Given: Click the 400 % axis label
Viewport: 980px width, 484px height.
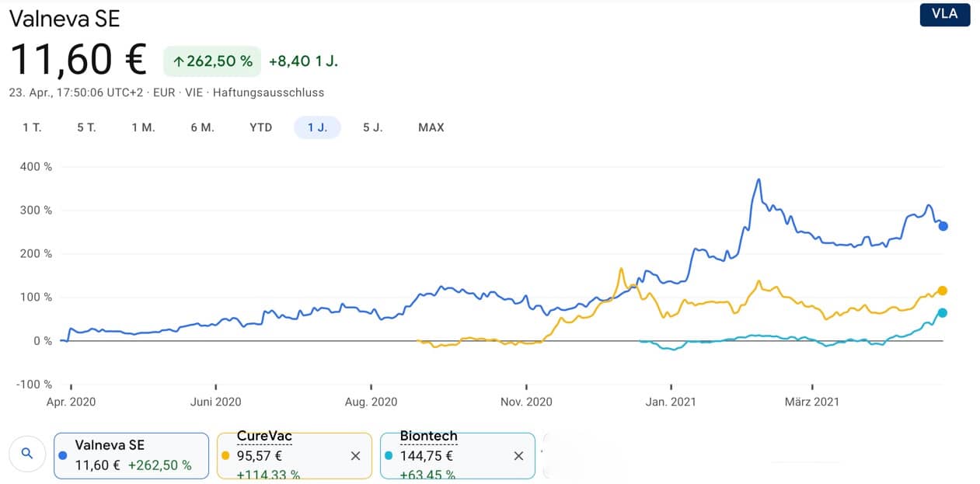Looking at the screenshot, I should [x=36, y=167].
